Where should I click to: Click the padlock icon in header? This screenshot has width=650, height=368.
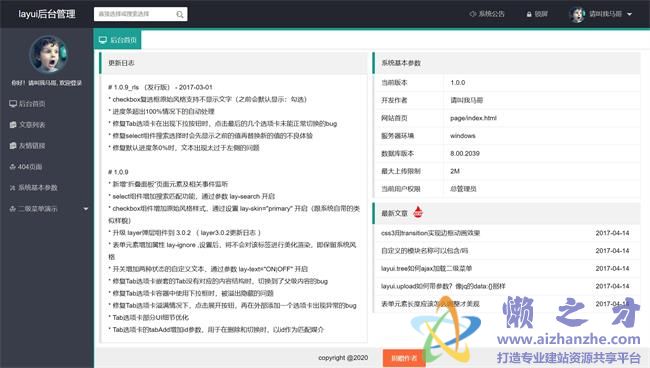529,15
